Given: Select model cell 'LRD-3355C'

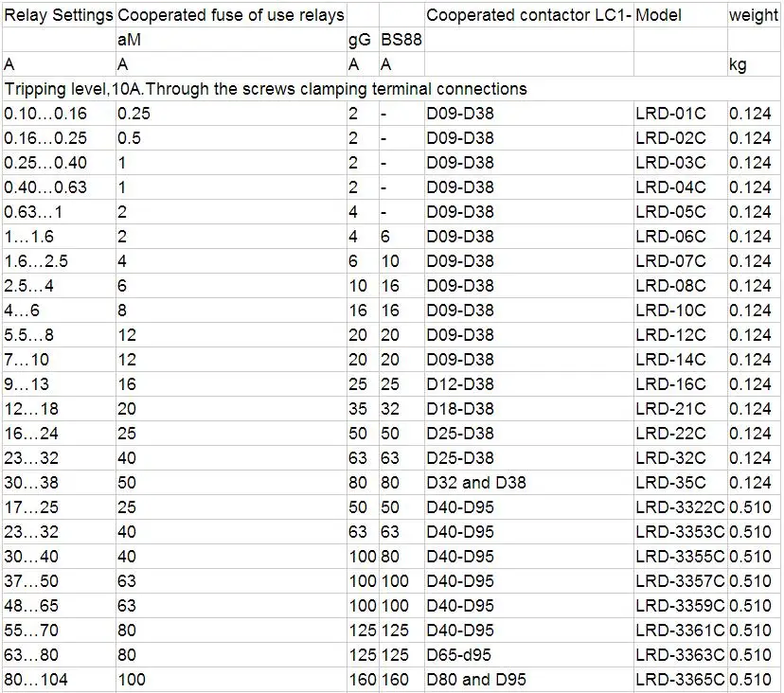Looking at the screenshot, I should tap(680, 556).
